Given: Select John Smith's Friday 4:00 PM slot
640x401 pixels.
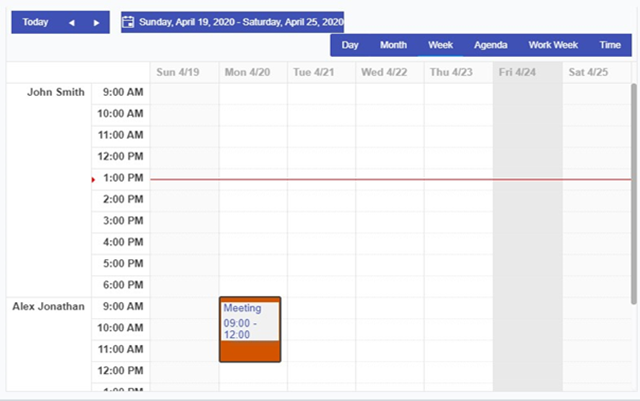Looking at the screenshot, I should [x=528, y=244].
